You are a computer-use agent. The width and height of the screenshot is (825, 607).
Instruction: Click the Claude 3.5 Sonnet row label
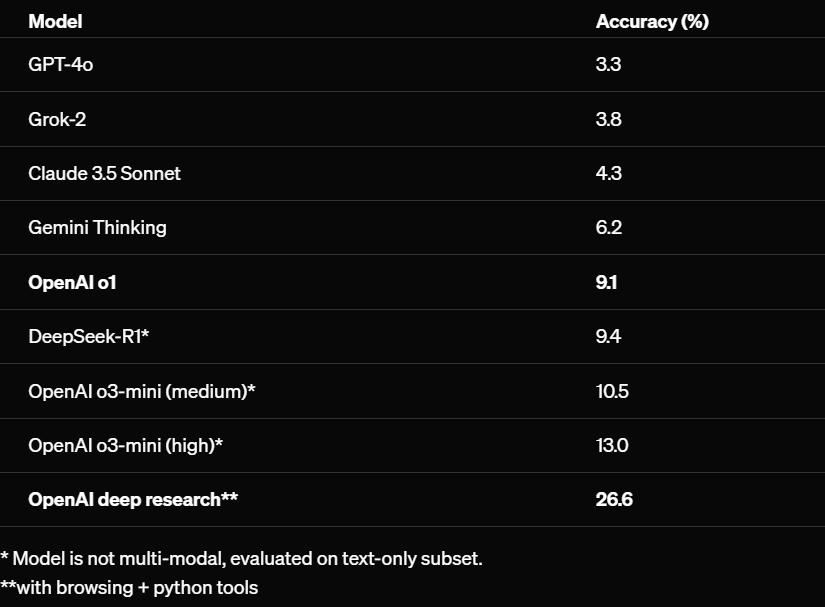104,173
